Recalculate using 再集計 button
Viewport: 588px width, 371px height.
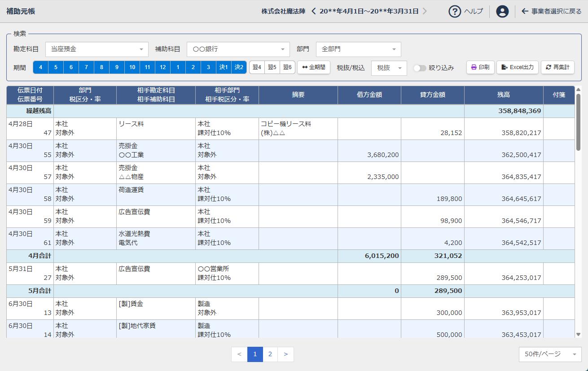pyautogui.click(x=557, y=67)
